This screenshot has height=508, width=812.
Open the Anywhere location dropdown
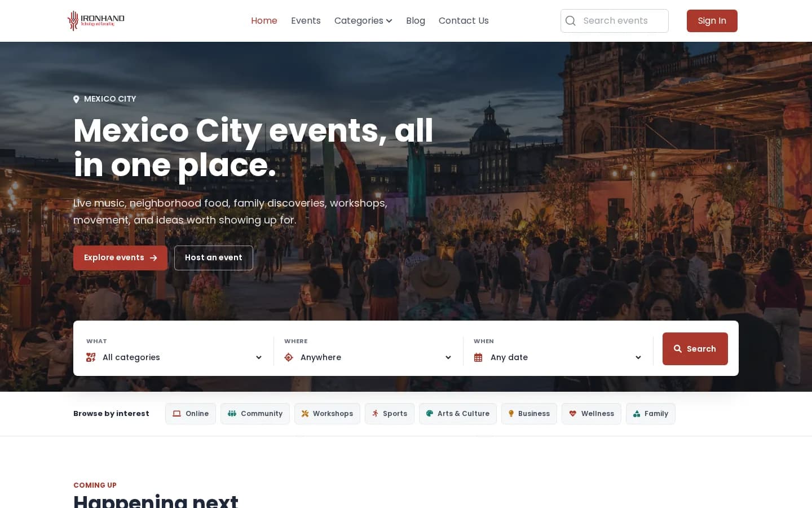tap(368, 357)
